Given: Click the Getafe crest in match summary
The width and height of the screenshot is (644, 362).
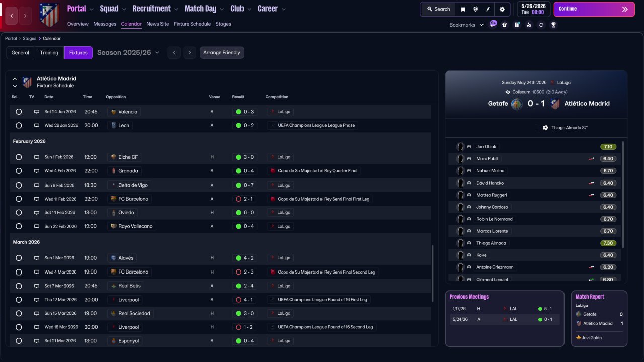Looking at the screenshot, I should (517, 104).
